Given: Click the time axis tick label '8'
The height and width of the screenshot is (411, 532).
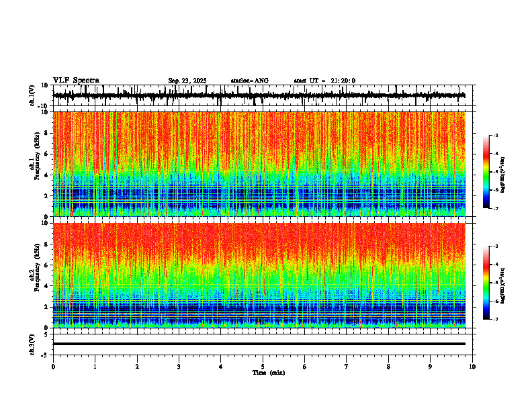Looking at the screenshot, I should (388, 367).
